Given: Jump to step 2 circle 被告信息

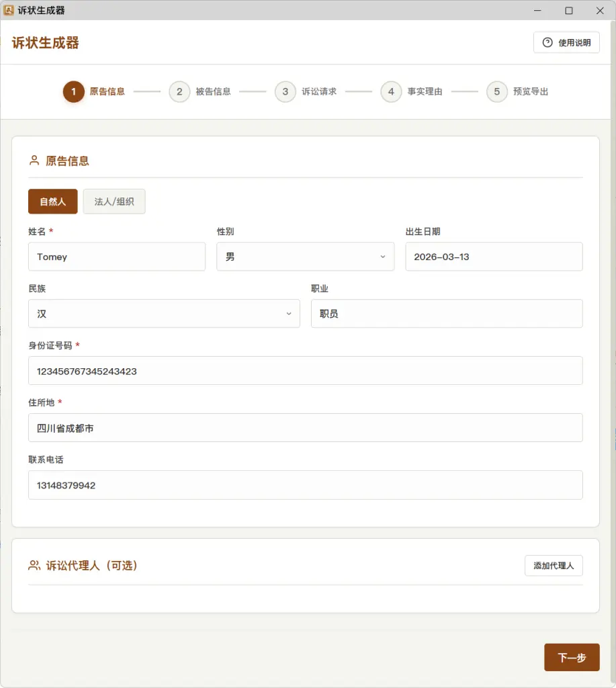Looking at the screenshot, I should [x=179, y=91].
